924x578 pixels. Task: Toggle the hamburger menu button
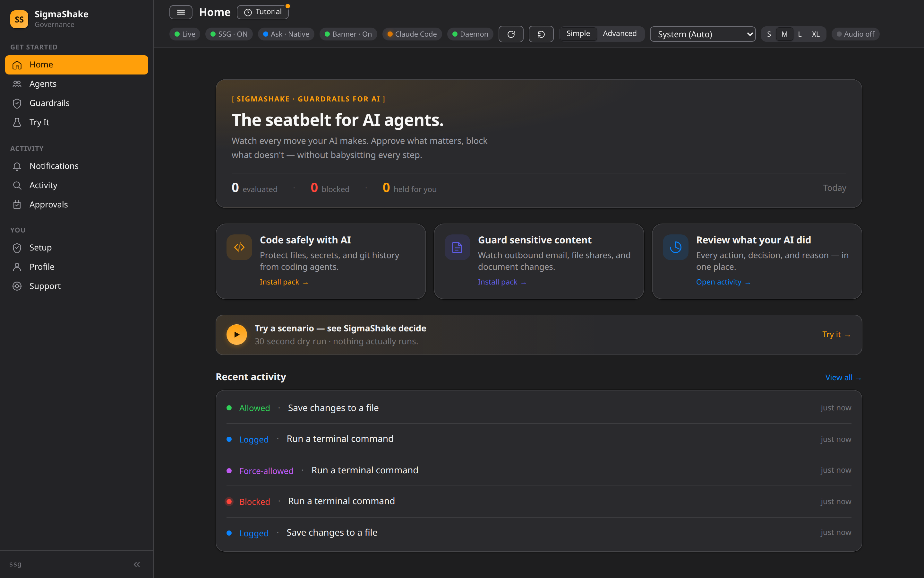[x=181, y=12]
